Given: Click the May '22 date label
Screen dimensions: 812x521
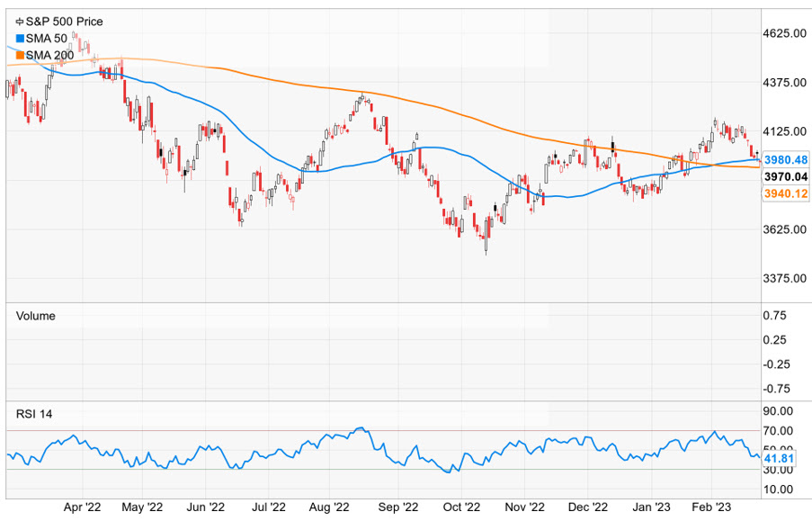Looking at the screenshot, I should click(x=142, y=508).
